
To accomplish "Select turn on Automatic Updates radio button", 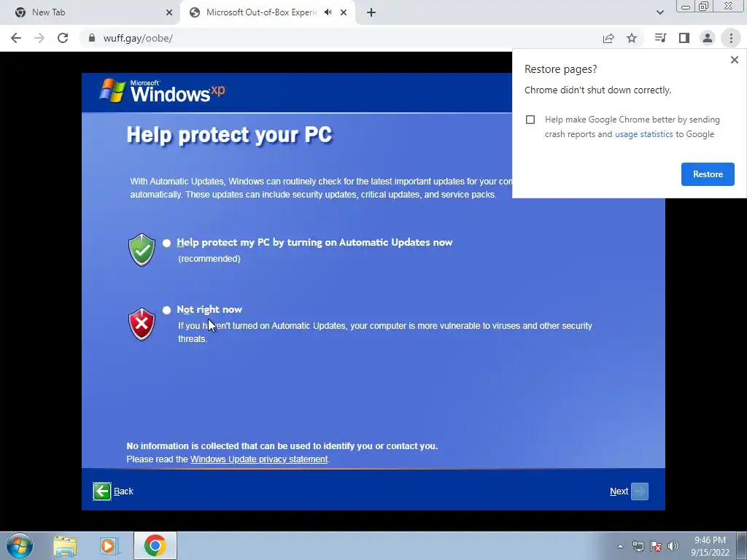I will tap(166, 243).
